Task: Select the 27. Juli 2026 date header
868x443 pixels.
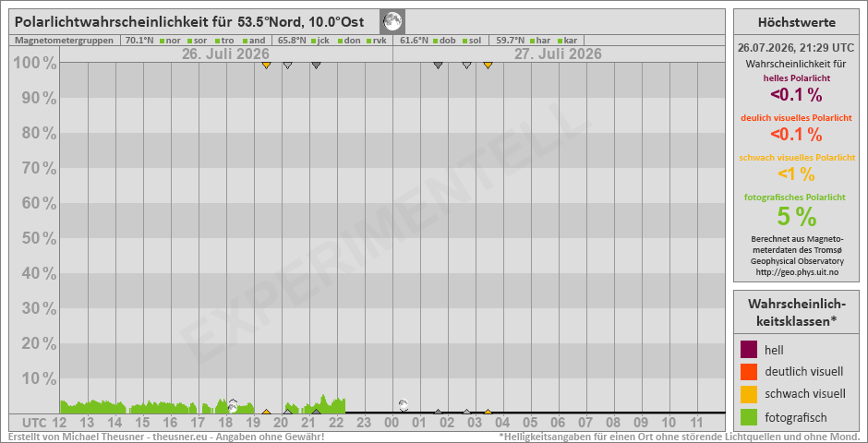Action: tap(558, 54)
